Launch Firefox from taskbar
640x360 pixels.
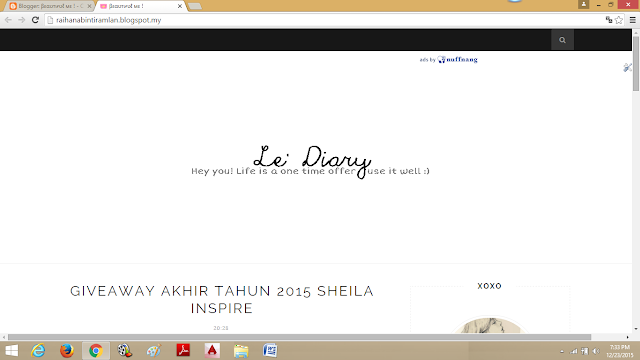pos(67,351)
